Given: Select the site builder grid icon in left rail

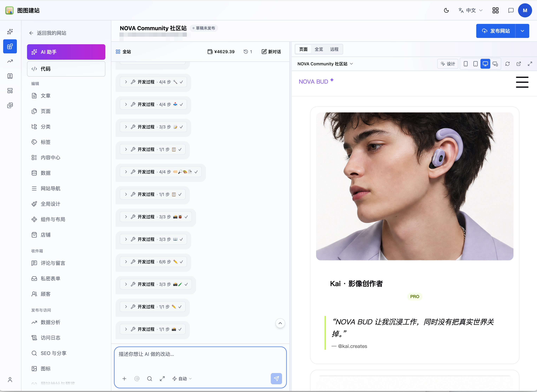Looking at the screenshot, I should click(10, 46).
